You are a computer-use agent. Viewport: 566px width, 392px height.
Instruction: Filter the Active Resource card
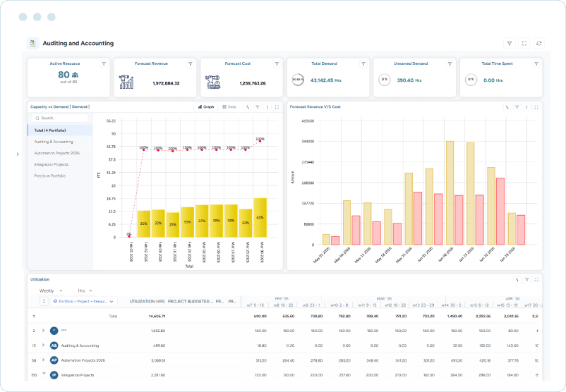(104, 64)
